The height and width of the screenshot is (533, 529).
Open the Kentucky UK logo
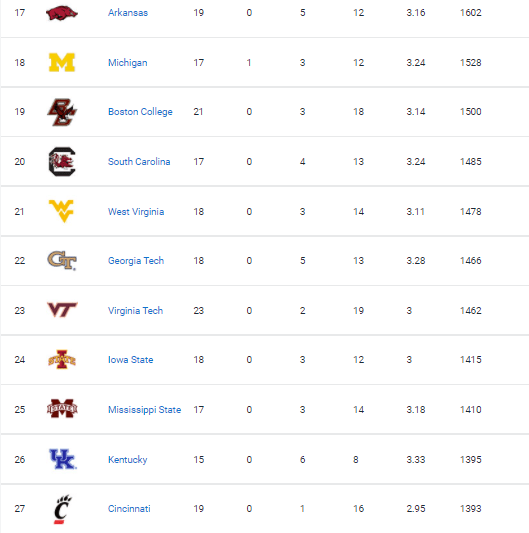63,459
